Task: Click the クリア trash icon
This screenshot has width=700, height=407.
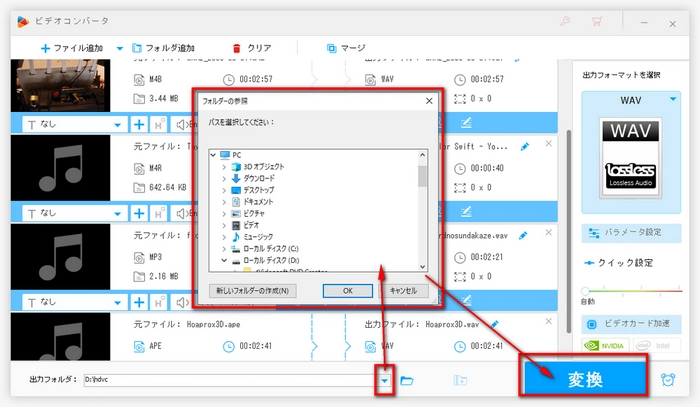Action: coord(252,47)
